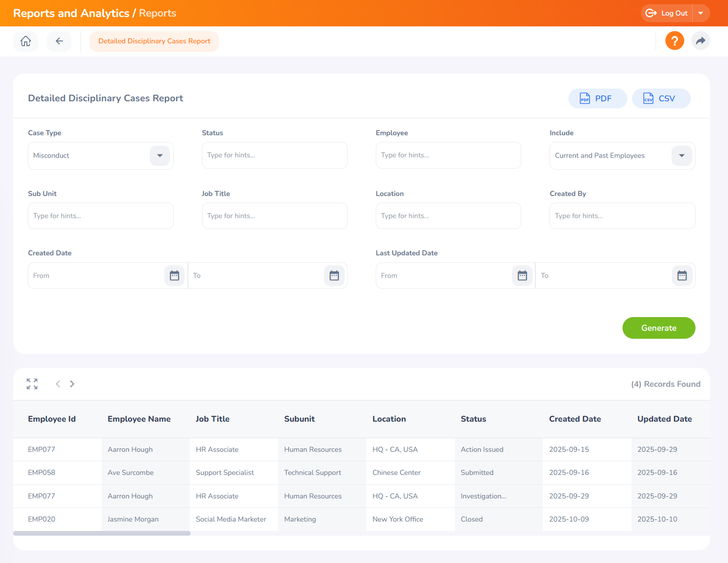This screenshot has width=728, height=563.
Task: Open the Help question mark icon
Action: point(674,41)
